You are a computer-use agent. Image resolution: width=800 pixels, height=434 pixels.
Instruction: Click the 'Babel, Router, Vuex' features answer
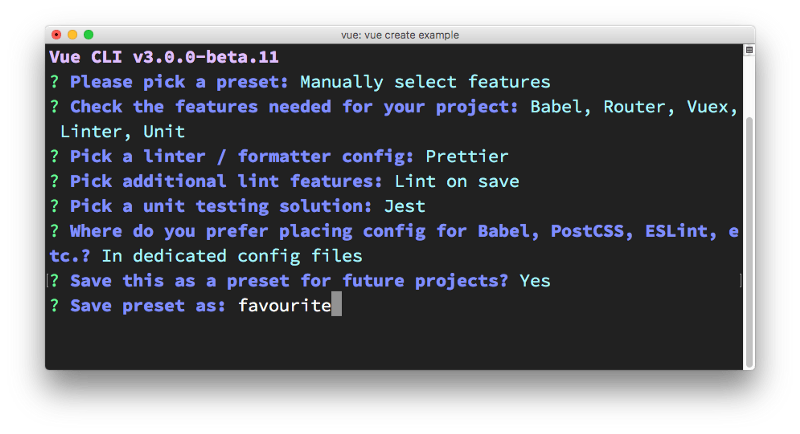[x=634, y=107]
